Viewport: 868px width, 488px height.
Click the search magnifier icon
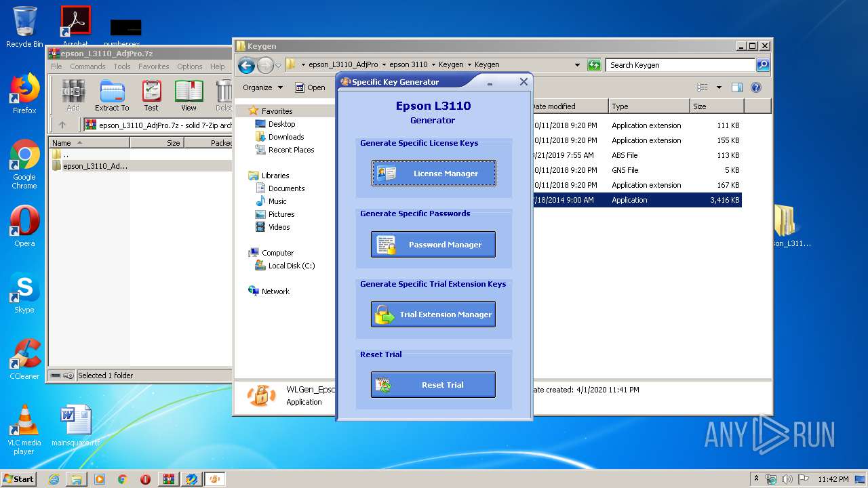tap(763, 65)
